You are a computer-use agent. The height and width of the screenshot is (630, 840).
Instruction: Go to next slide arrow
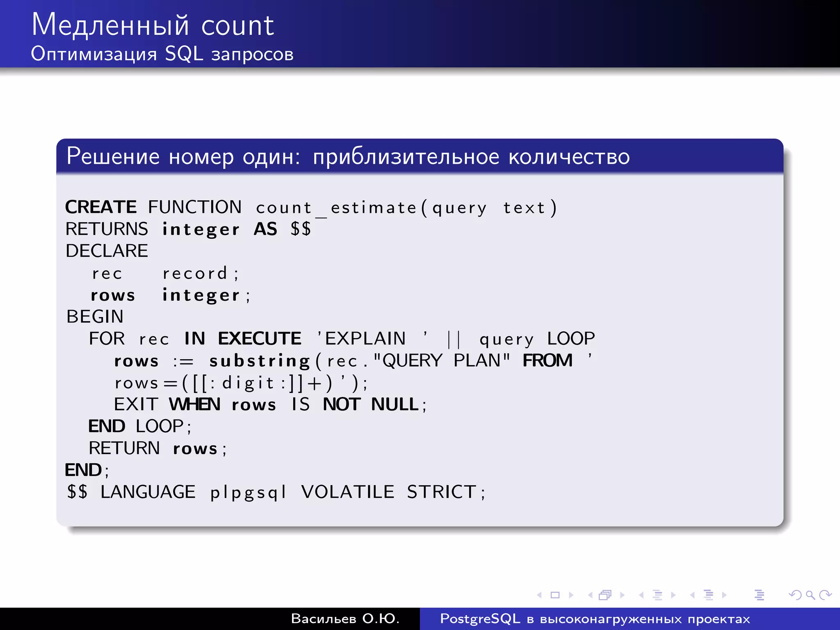571,595
